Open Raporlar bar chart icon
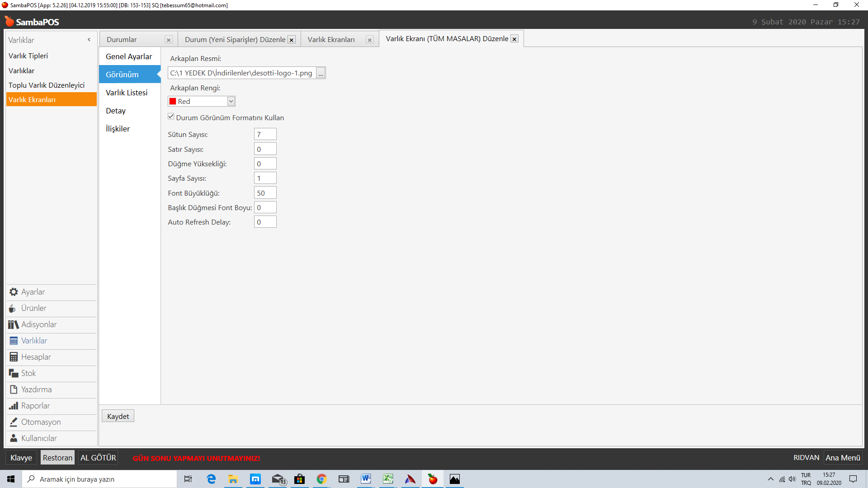This screenshot has height=488, width=868. click(x=14, y=406)
